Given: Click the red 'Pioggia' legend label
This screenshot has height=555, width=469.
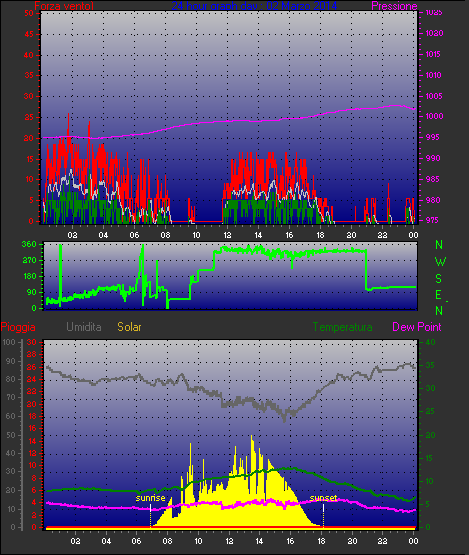Looking at the screenshot, I should tap(18, 327).
